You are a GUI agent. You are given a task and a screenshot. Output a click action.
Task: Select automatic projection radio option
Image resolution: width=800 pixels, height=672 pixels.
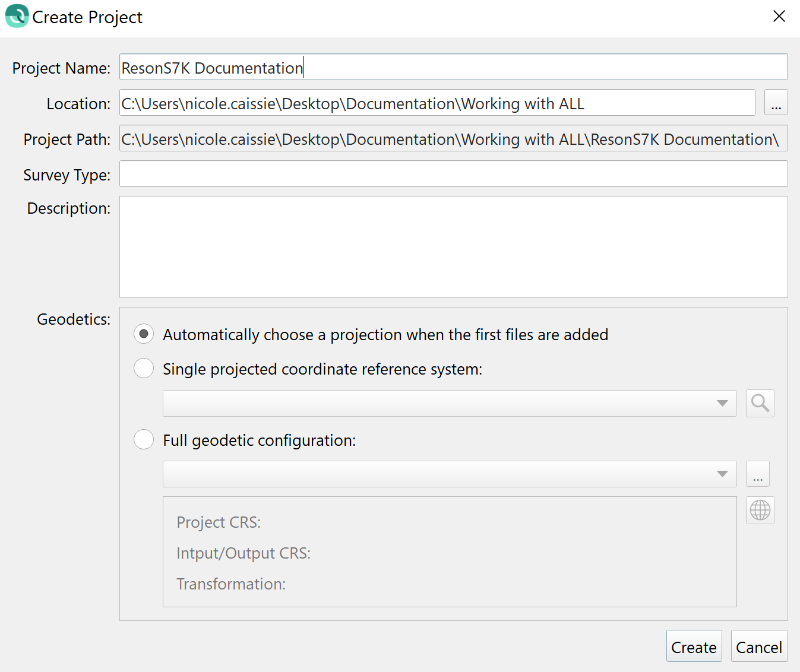tap(144, 334)
